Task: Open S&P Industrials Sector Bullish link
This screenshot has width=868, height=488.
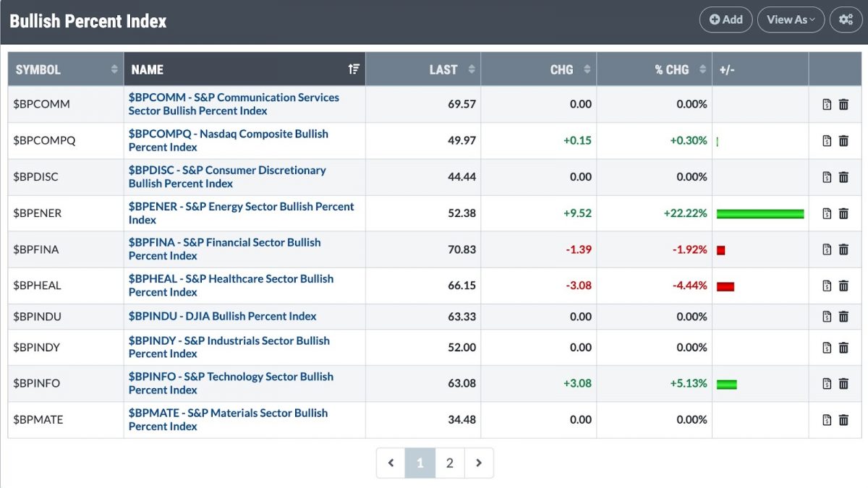Action: [229, 347]
